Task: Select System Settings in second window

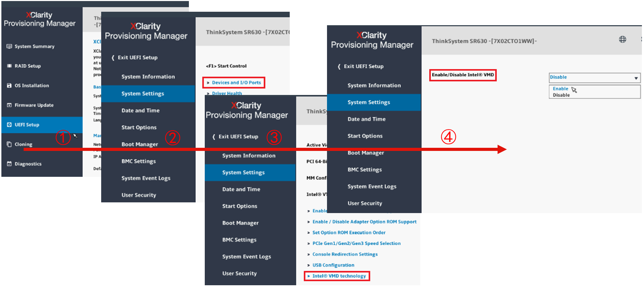Action: click(x=148, y=94)
